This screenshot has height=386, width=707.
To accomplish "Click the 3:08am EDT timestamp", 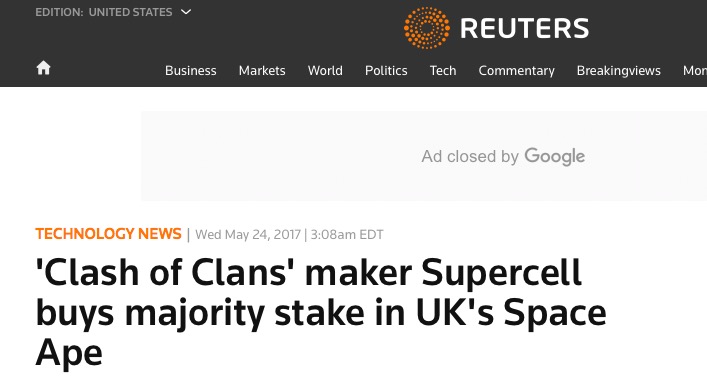I will coord(347,234).
